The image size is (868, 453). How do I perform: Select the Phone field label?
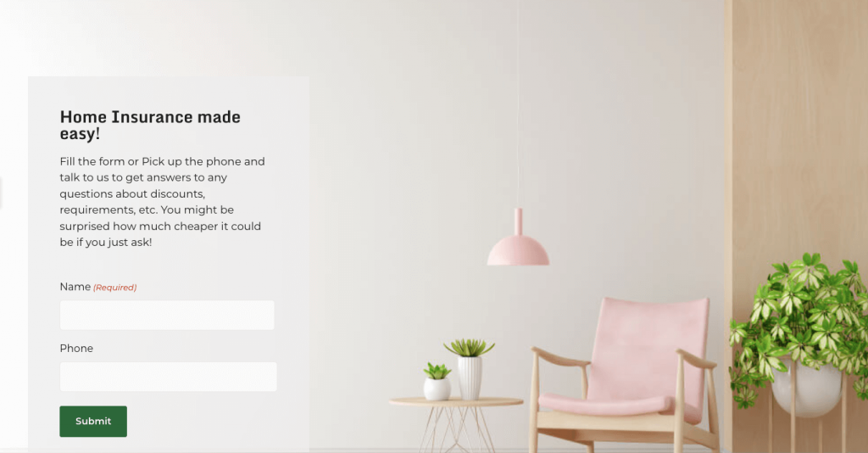coord(76,349)
